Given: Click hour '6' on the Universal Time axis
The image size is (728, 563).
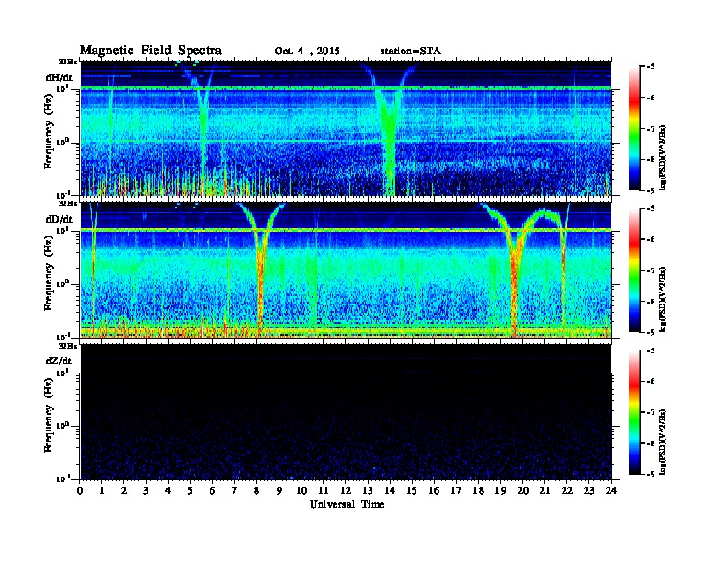Looking at the screenshot, I should [212, 491].
